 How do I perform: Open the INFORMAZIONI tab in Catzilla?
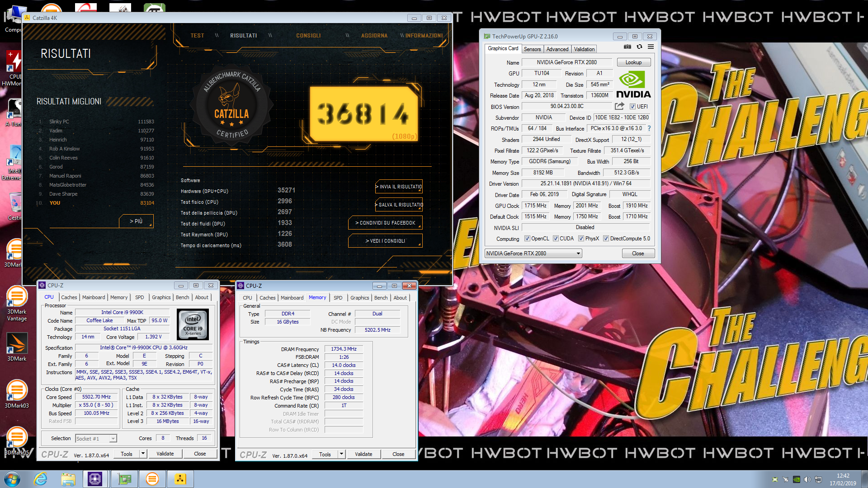424,36
